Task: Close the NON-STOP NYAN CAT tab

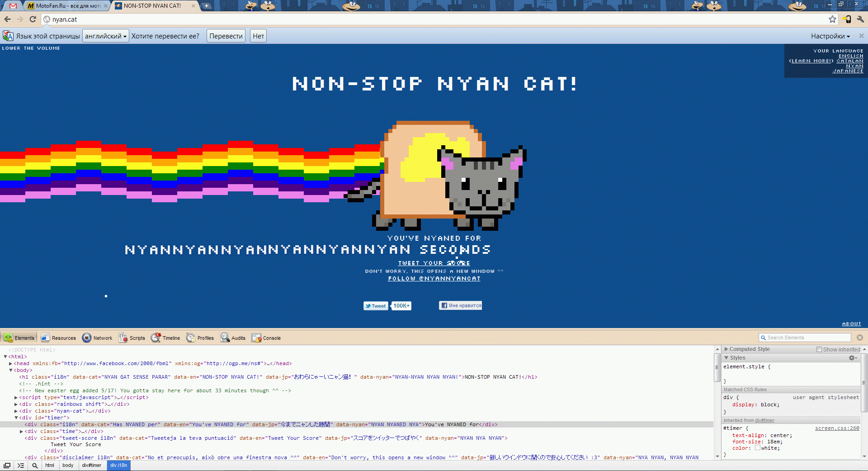Action: (193, 6)
